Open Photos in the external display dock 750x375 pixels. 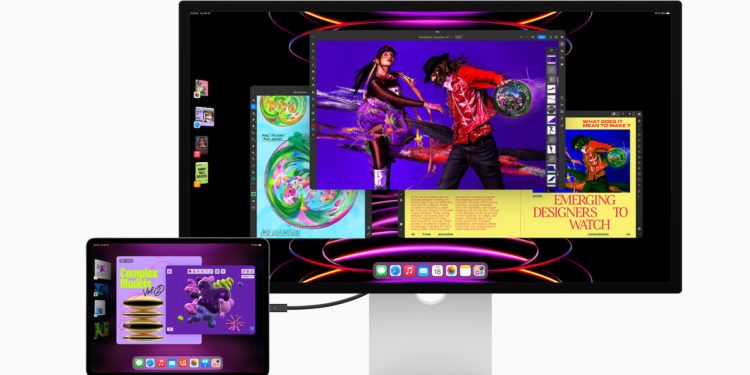[x=451, y=271]
